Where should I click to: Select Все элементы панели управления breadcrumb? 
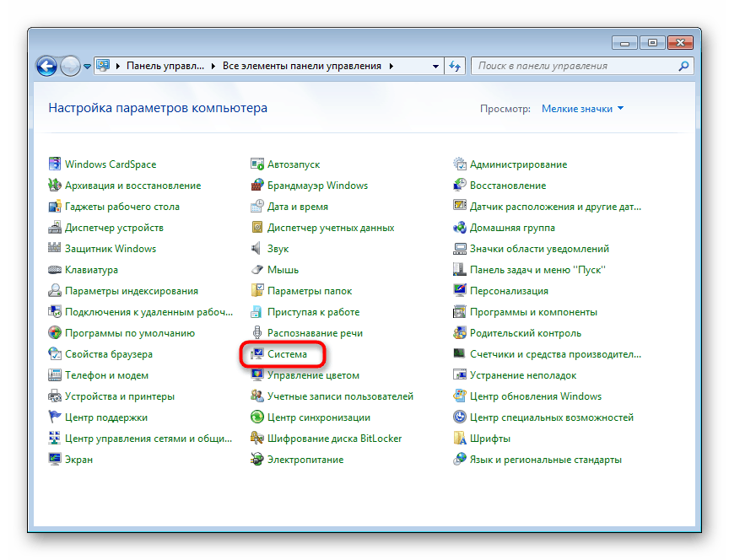point(302,66)
